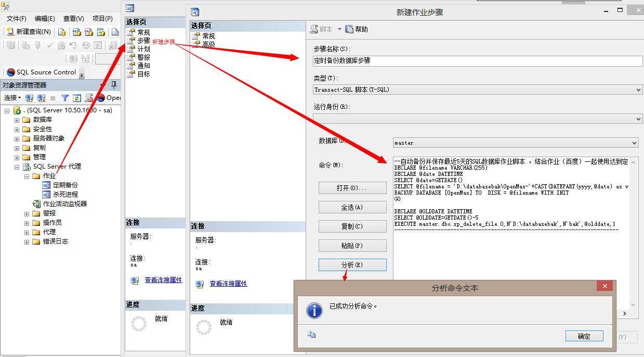Open the 编辑(E) menu
Screen dimensions: 644x357
(45, 19)
